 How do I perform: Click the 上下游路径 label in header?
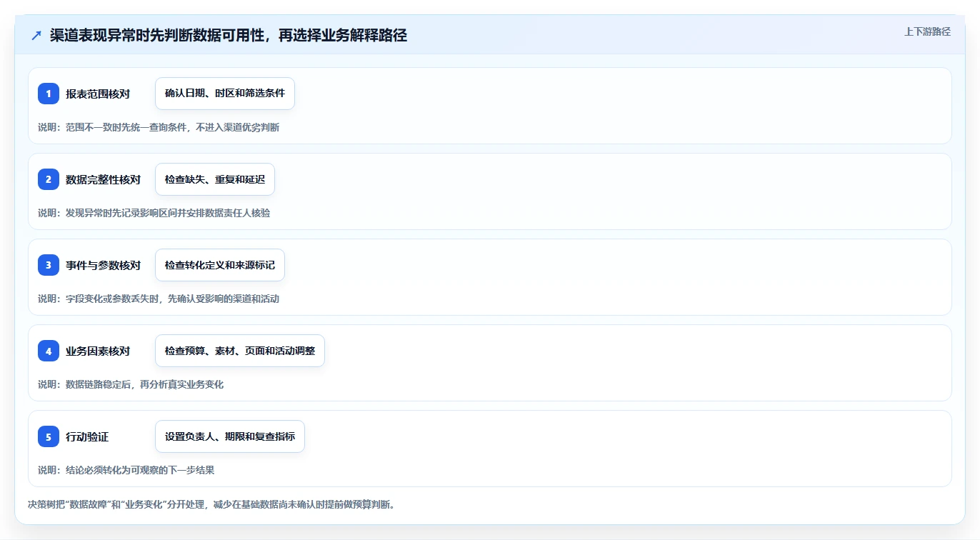point(927,31)
